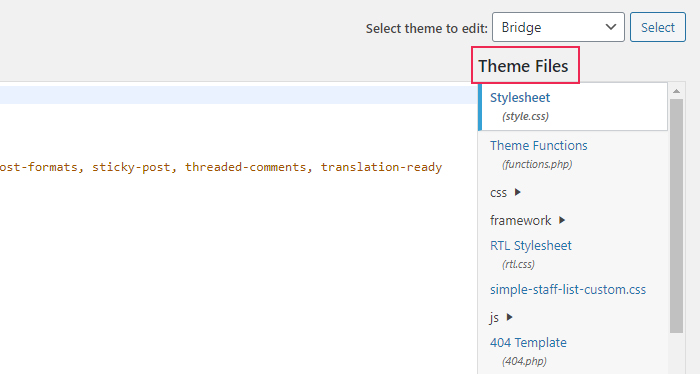Click the Select button

658,27
